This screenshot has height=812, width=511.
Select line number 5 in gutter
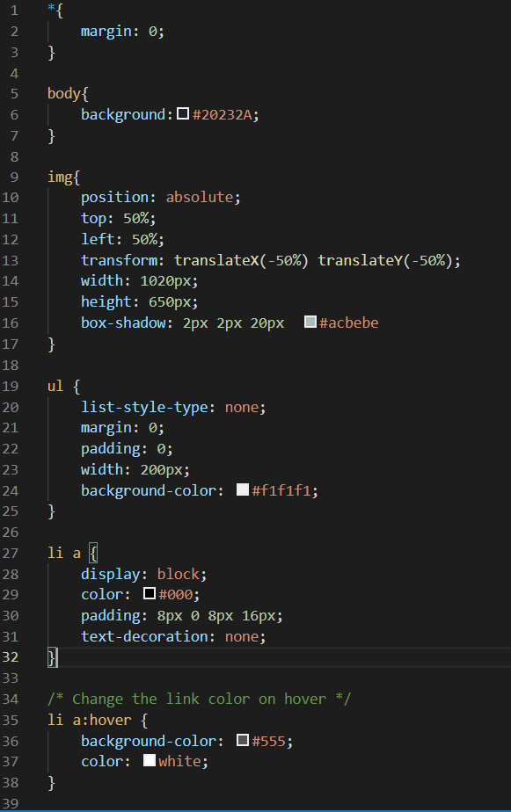pos(14,94)
